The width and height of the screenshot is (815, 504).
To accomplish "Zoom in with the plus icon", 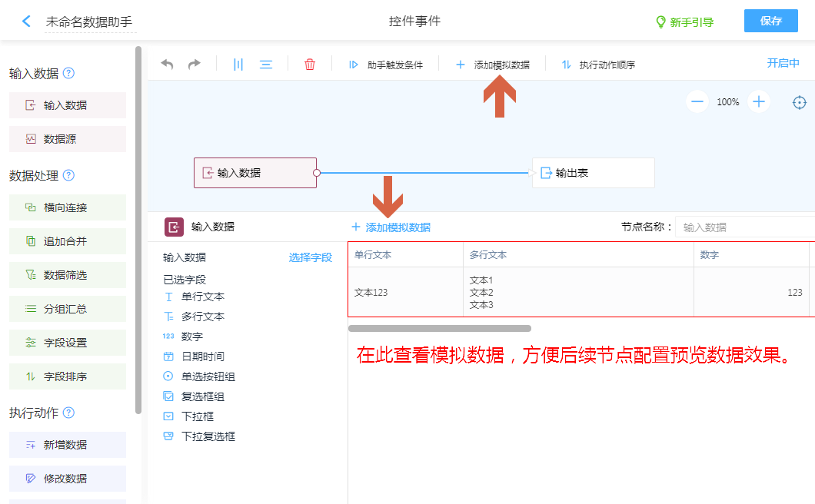I will coord(759,101).
